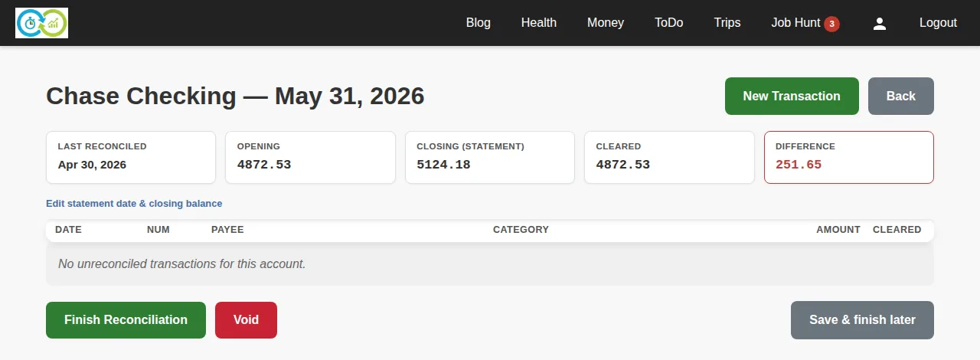The image size is (980, 360).
Task: Click the Payee column header
Action: [x=227, y=230]
